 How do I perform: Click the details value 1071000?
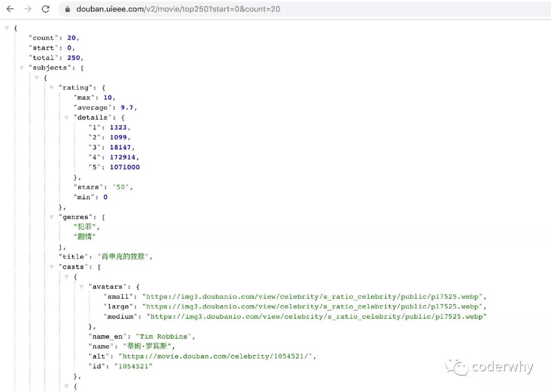tap(125, 167)
